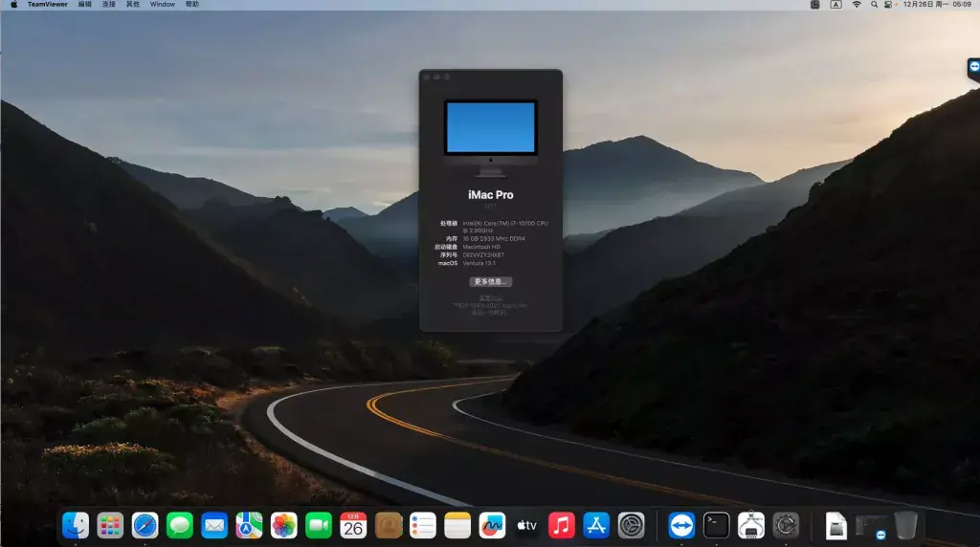Click the iMac Pro computer image
The image size is (980, 547).
[x=491, y=138]
